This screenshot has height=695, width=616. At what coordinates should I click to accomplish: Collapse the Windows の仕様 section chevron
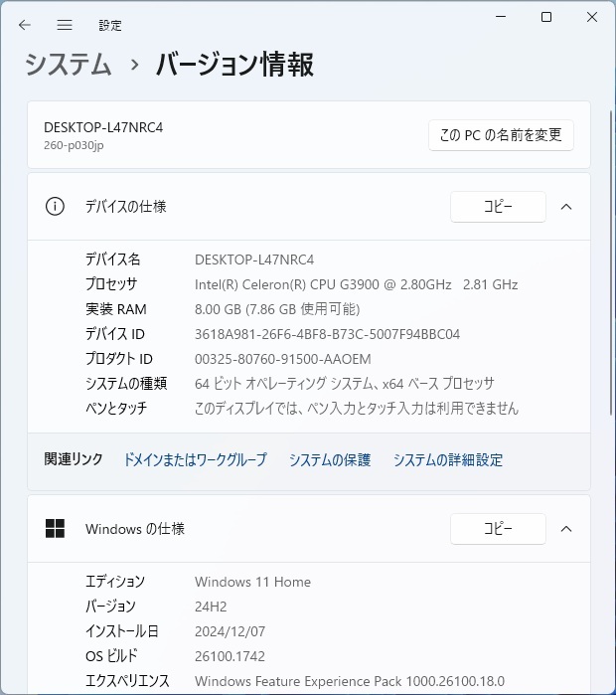coord(566,529)
